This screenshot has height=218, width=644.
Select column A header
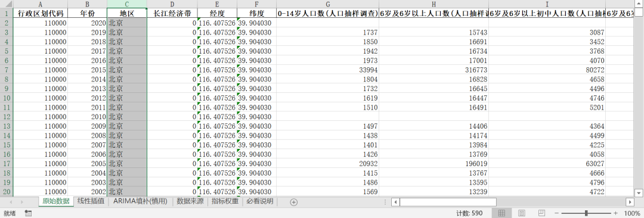click(x=41, y=4)
